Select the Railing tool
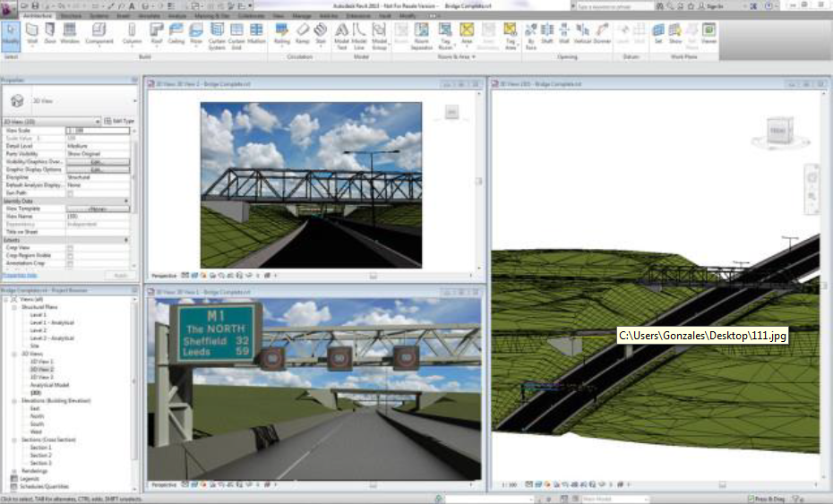Viewport: 833px width, 504px height. [281, 34]
